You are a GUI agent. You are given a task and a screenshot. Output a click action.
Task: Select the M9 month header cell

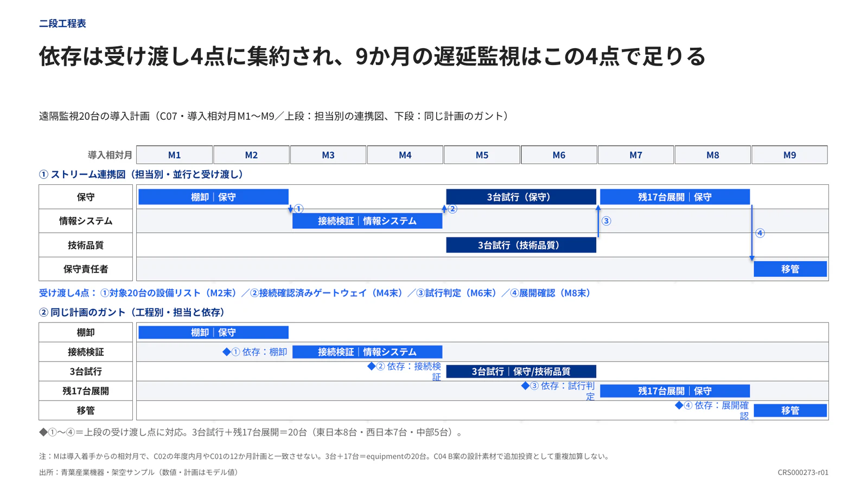789,155
